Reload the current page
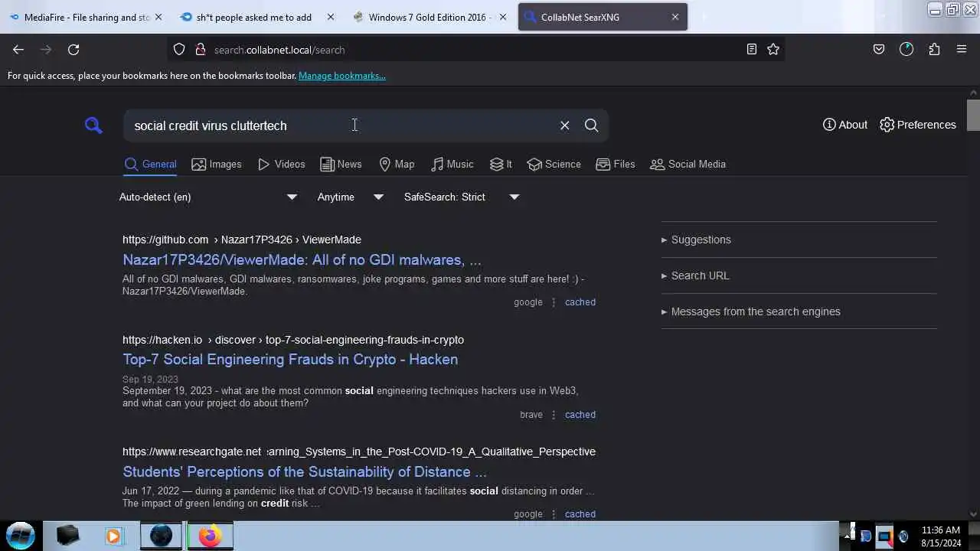 pos(73,50)
